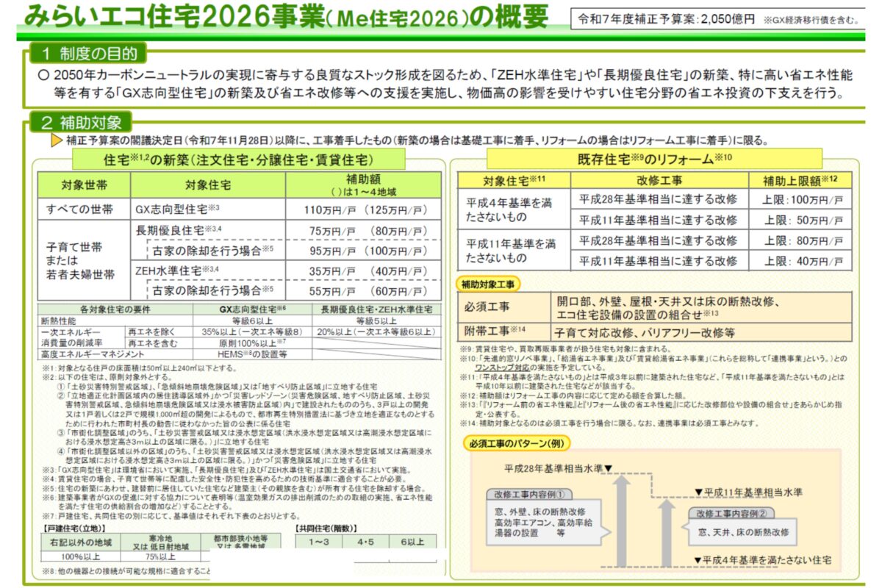
Task: Select the 1 制度の目的 section heading
Action: (88, 53)
